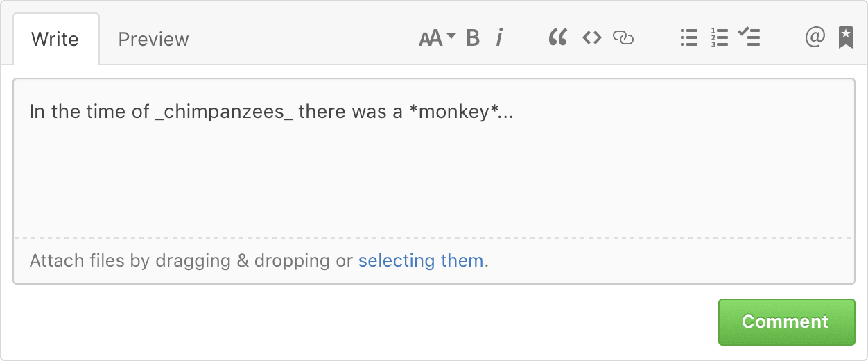Add a hyperlink with link icon
Image resolution: width=868 pixels, height=361 pixels.
pyautogui.click(x=623, y=37)
